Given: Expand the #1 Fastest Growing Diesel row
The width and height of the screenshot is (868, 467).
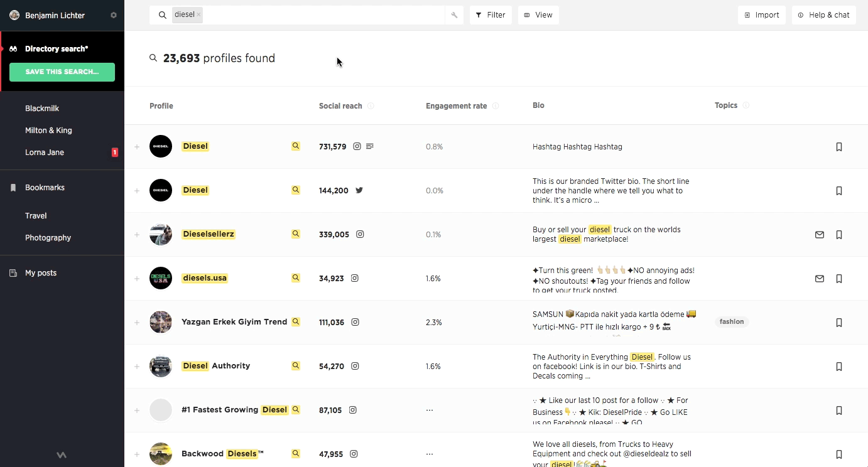Looking at the screenshot, I should [136, 411].
